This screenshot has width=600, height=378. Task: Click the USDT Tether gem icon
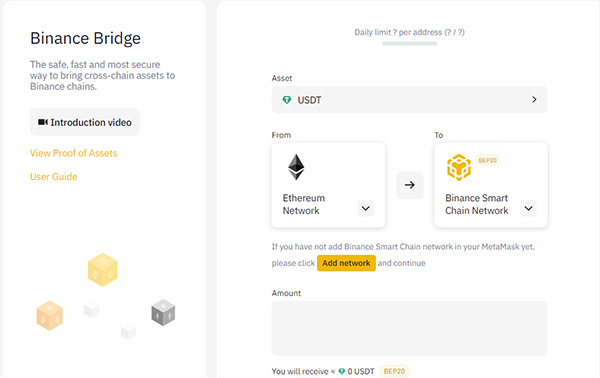pyautogui.click(x=287, y=100)
